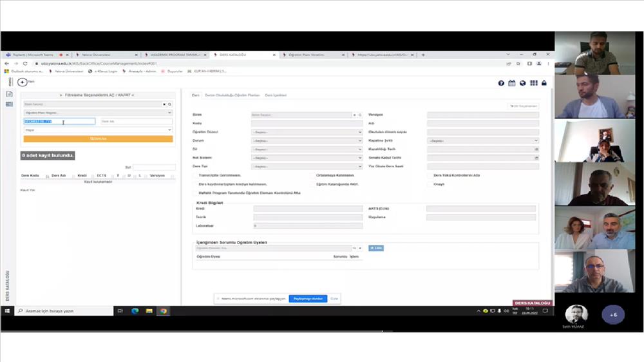Screen dimensions: 644x362
Task: Open the calendar icon in top bar
Action: [512, 83]
